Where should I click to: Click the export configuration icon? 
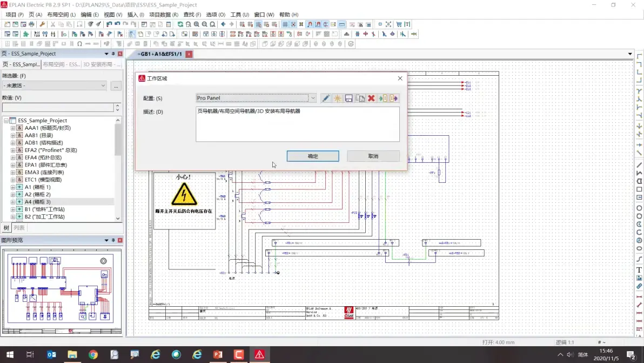394,98
